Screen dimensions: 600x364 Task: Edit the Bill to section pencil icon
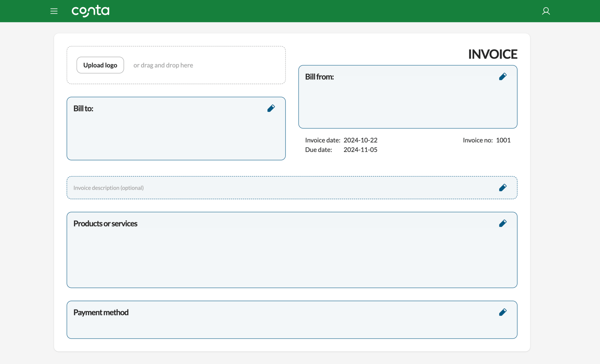[271, 108]
